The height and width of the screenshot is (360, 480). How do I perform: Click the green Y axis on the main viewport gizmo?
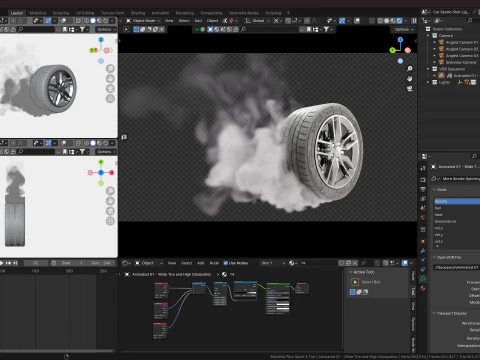(x=392, y=50)
